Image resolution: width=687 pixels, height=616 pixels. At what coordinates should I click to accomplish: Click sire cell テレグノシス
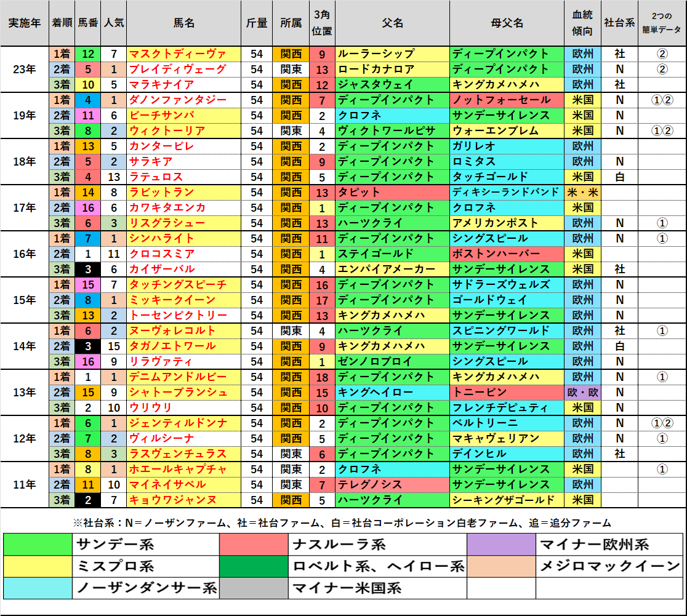392,484
